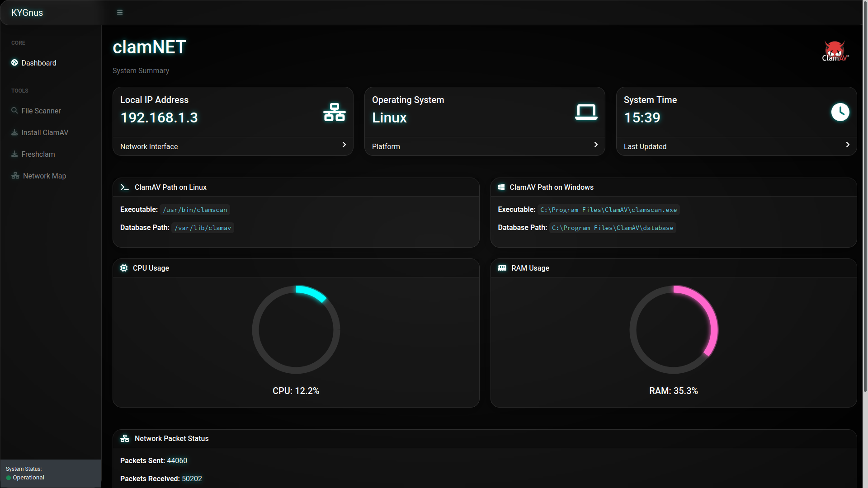Click the Dashboard gauge icon
This screenshot has width=868, height=488.
(14, 63)
